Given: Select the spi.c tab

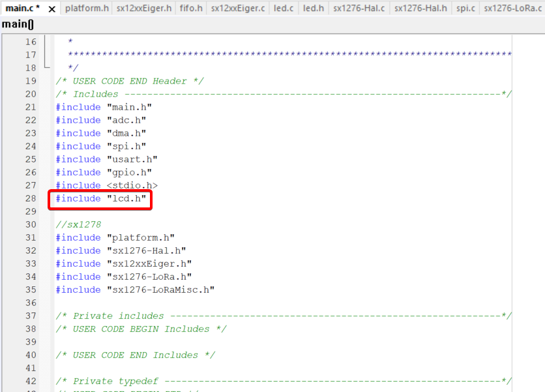Looking at the screenshot, I should (x=465, y=8).
